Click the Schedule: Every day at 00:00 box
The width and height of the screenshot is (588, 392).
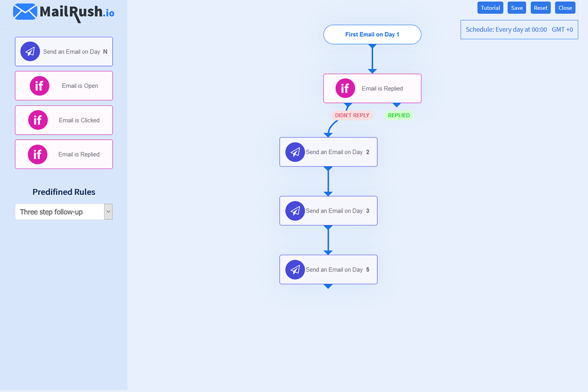pos(519,29)
